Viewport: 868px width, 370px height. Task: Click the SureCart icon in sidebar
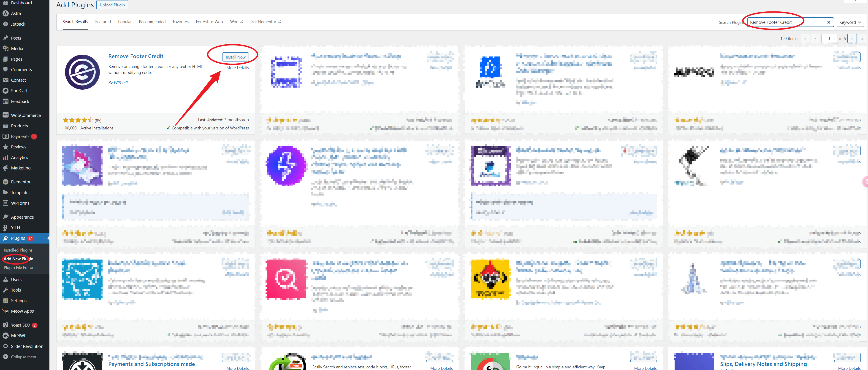click(x=5, y=90)
